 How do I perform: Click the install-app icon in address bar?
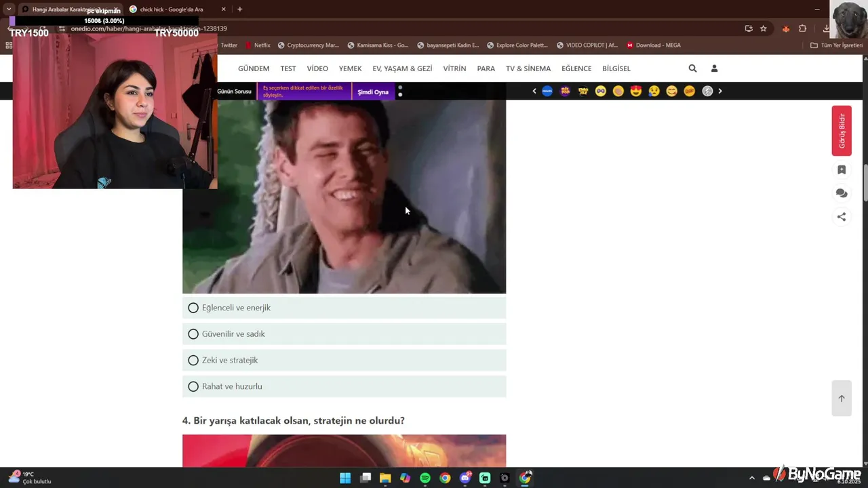[x=749, y=28]
